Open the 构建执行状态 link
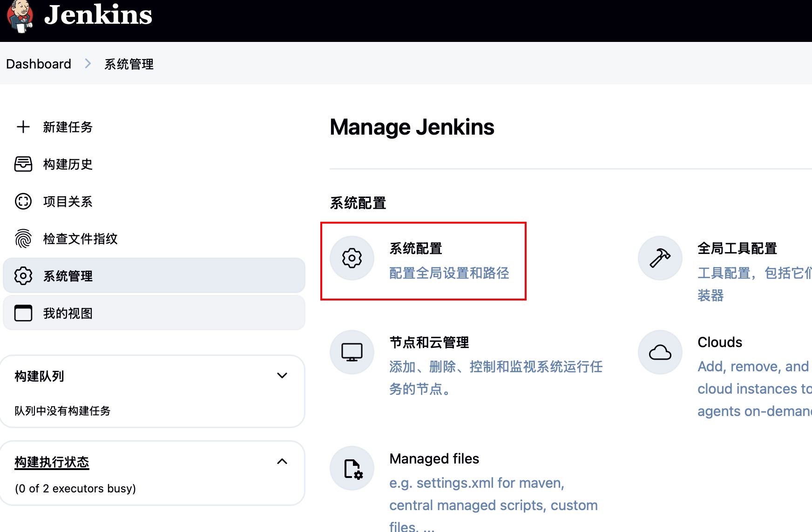Viewport: 812px width, 532px height. tap(52, 462)
